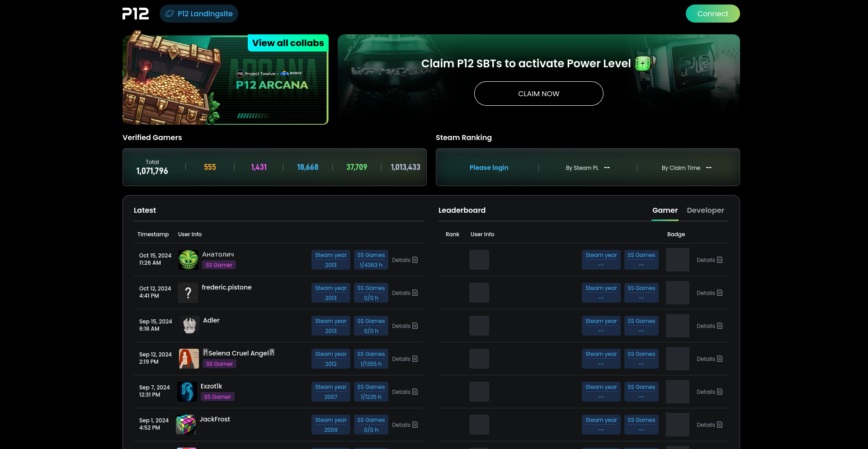868x449 pixels.
Task: Open Анатолич avatar image
Action: 189,260
